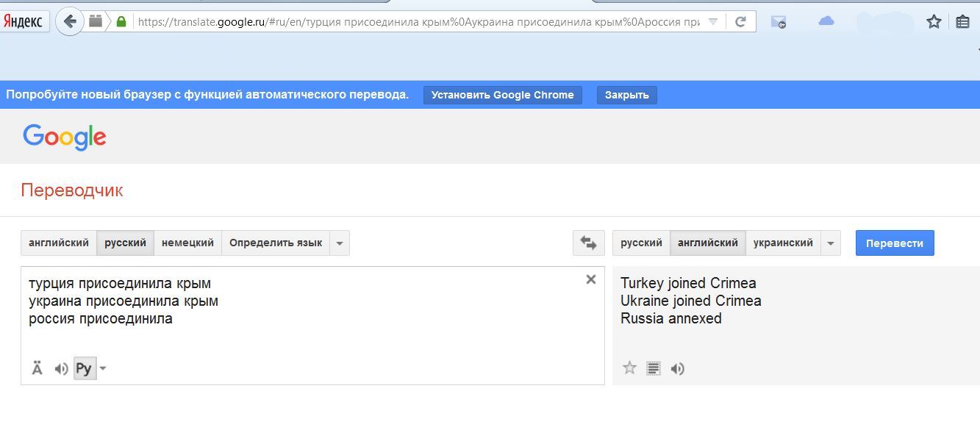
Task: Click source line 'турция присоединила крым'
Action: click(120, 284)
